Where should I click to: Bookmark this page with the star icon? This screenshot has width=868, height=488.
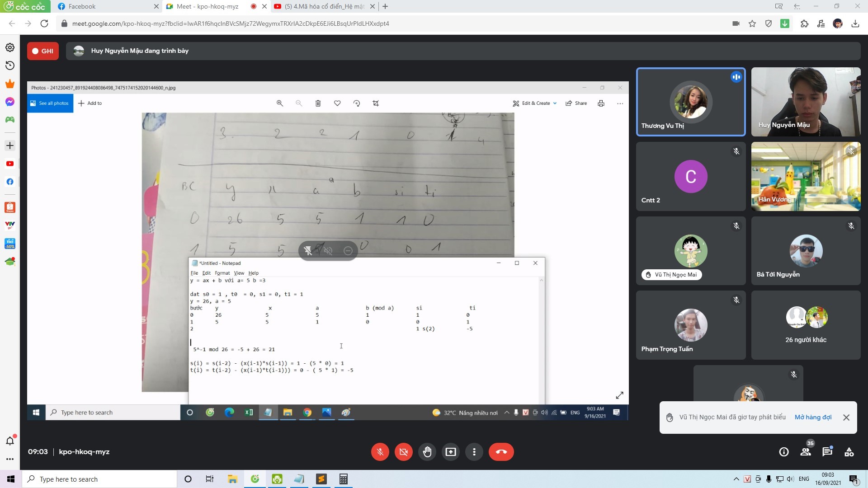click(x=752, y=23)
